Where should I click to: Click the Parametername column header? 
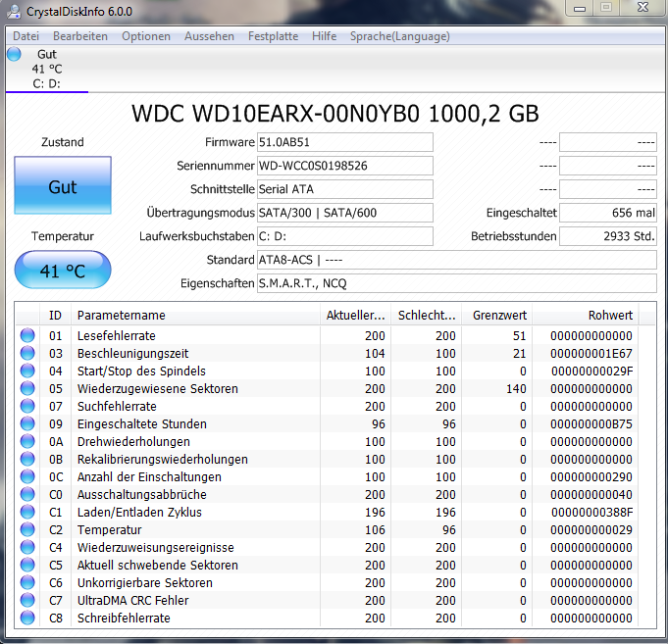point(195,316)
